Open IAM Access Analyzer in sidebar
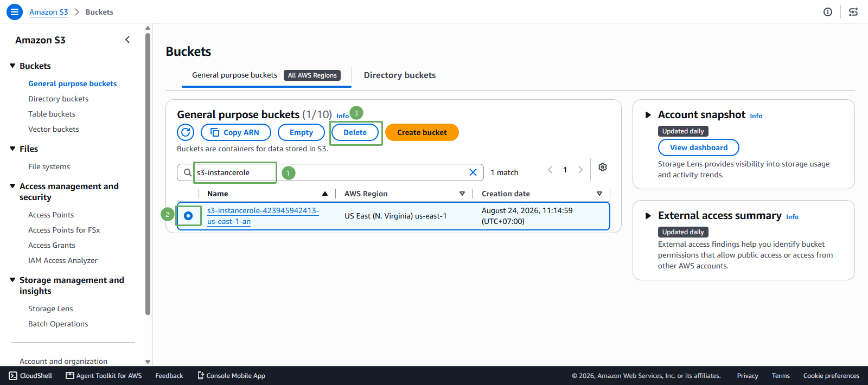Image resolution: width=868 pixels, height=385 pixels. (x=63, y=260)
